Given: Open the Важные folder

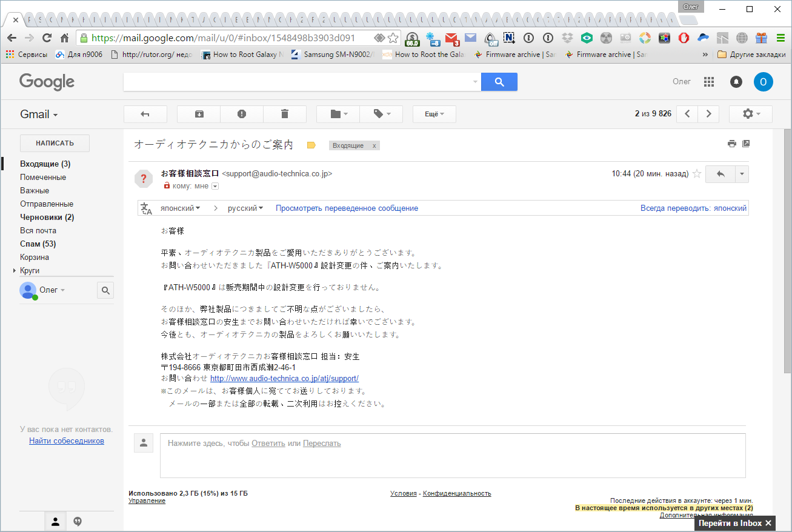Looking at the screenshot, I should (x=35, y=191).
